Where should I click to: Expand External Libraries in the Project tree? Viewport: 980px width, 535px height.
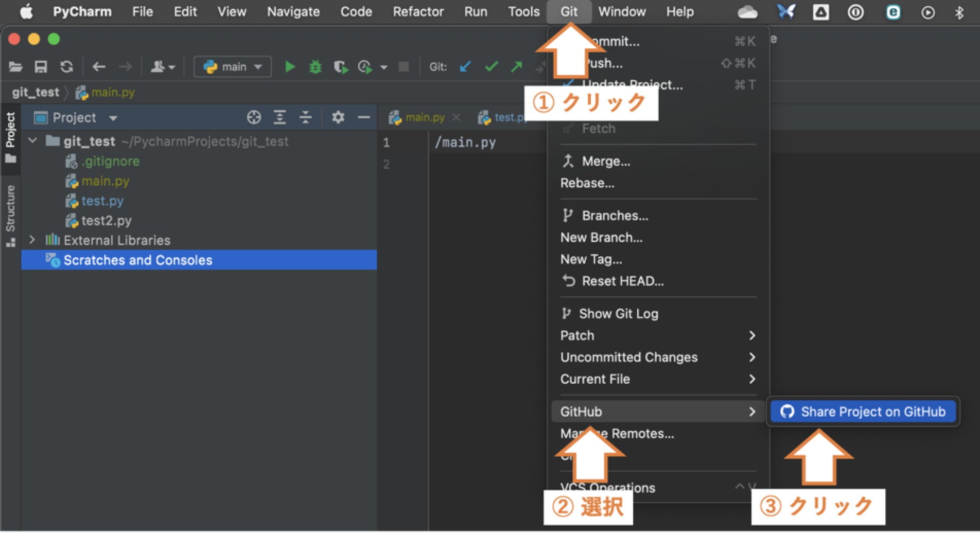32,240
